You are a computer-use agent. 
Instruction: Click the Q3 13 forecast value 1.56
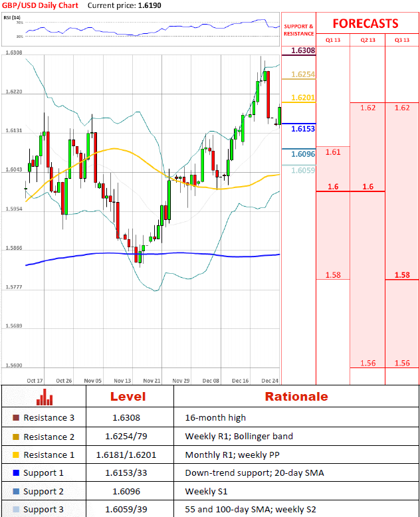click(x=402, y=363)
